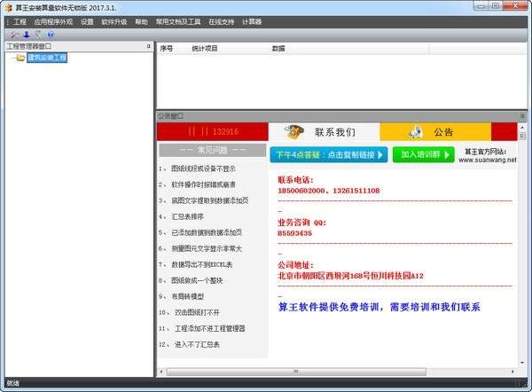
Task: Click the speaker icon beside 公告
Action: click(416, 131)
